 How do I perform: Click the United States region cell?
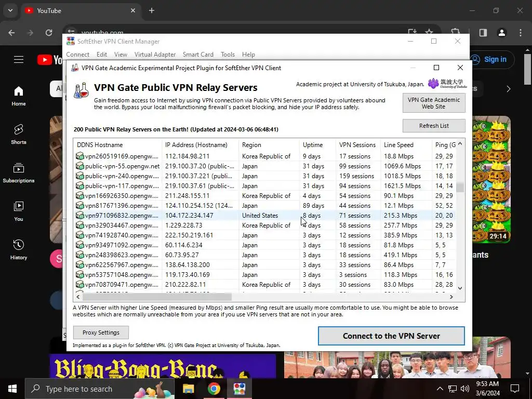[x=260, y=216]
